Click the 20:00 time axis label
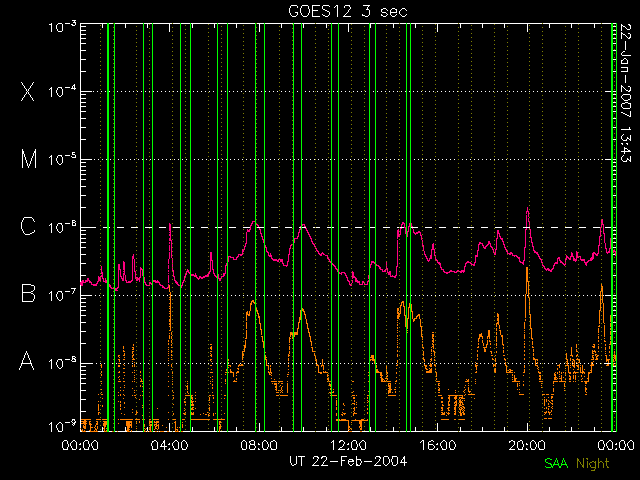 click(x=527, y=445)
